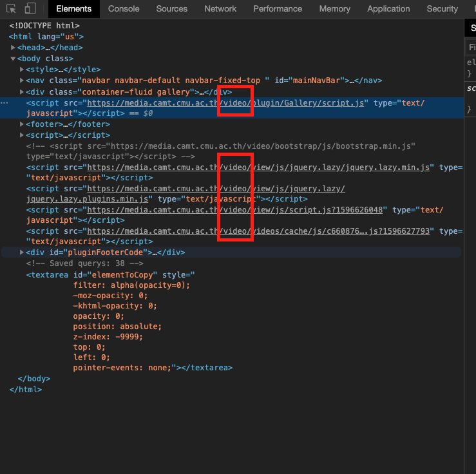The height and width of the screenshot is (474, 476).
Task: Select the closing </body> tag
Action: click(x=34, y=379)
